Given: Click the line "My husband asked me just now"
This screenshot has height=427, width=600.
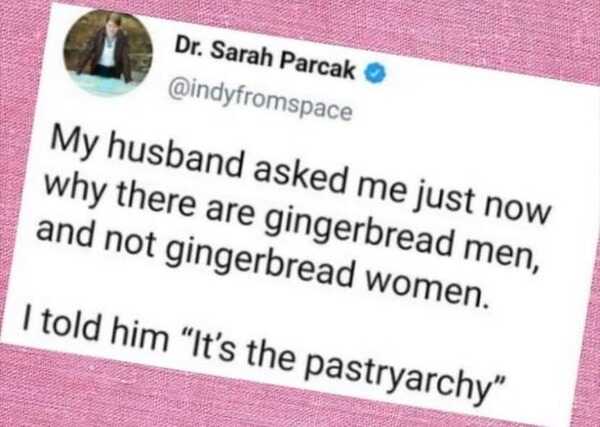Looking at the screenshot, I should [x=302, y=176].
